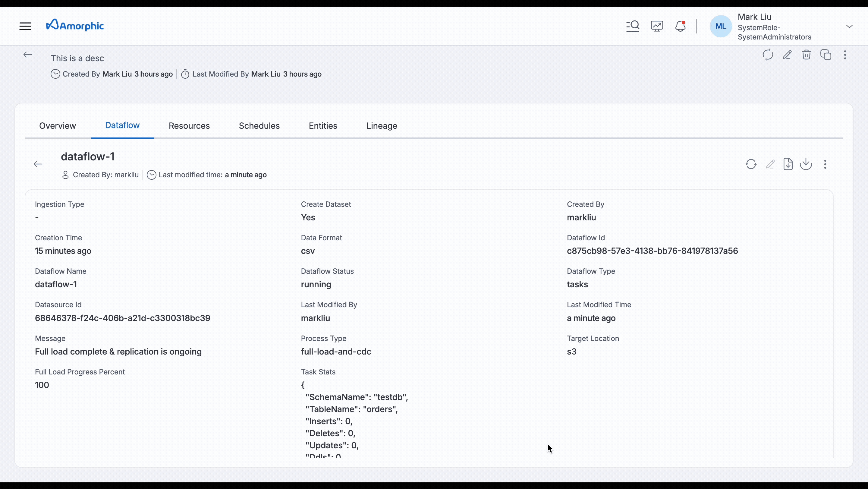Go back using the top back arrow
The width and height of the screenshot is (868, 489).
pyautogui.click(x=28, y=55)
